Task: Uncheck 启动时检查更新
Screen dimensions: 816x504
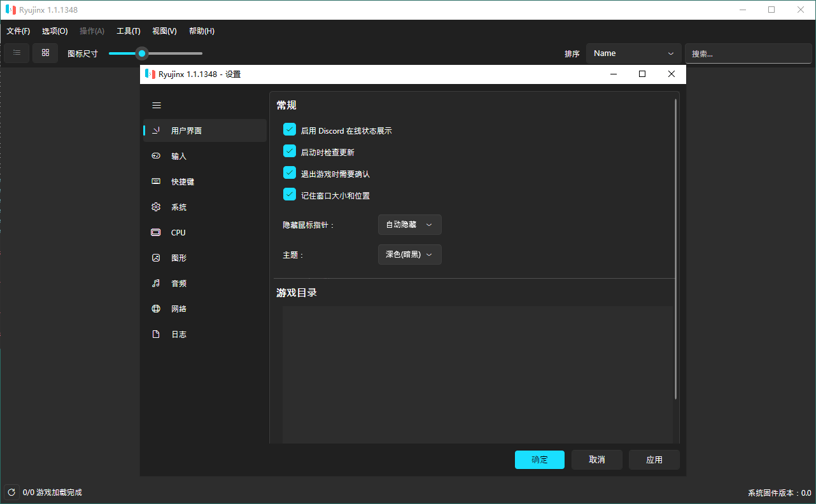Action: tap(290, 151)
